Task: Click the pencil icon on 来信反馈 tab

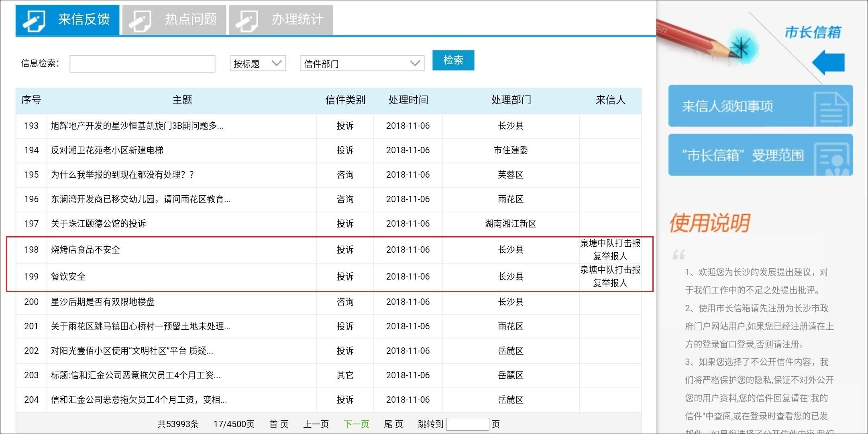Action: point(34,20)
